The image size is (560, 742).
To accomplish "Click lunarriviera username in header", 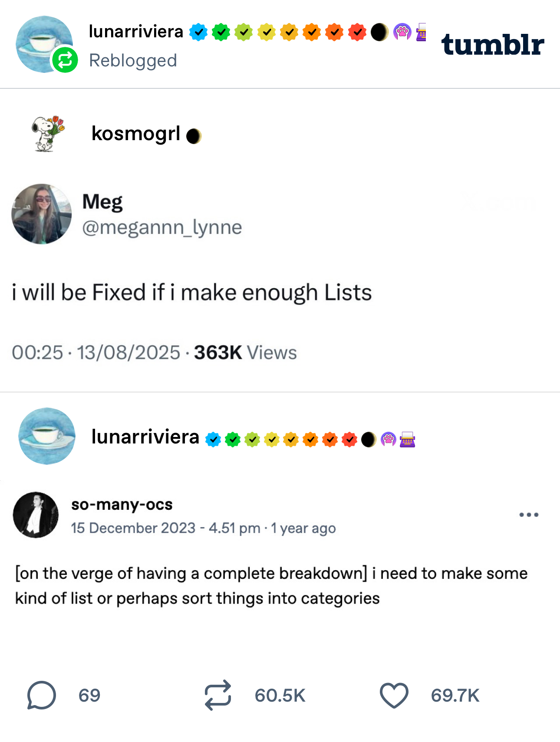I will (136, 32).
